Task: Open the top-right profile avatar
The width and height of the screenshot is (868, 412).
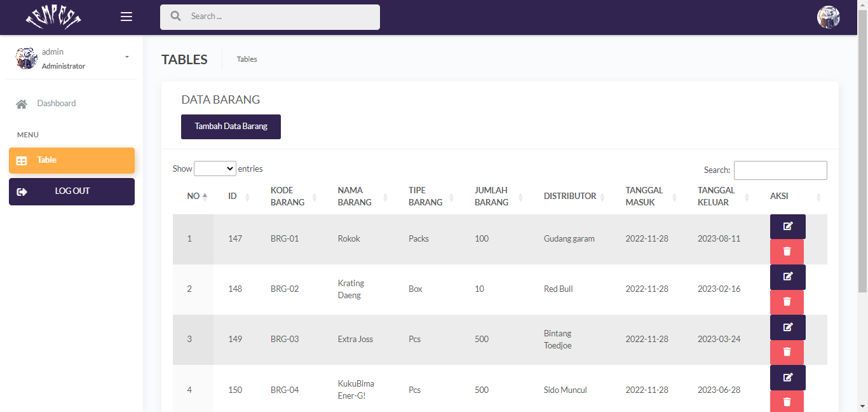Action: (x=829, y=17)
